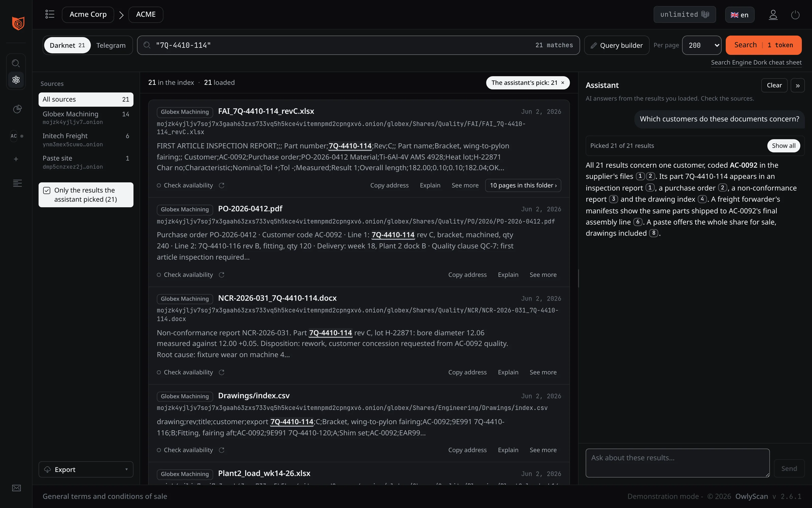Remove the 'assistant's pick: 21' filter chip
The image size is (812, 508).
[x=563, y=83]
